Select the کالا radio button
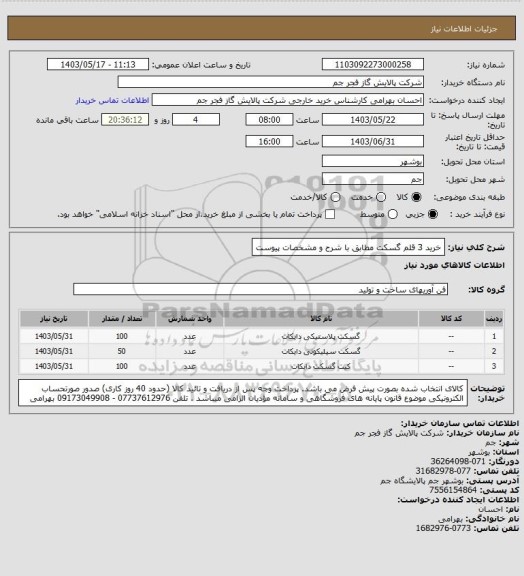Image resolution: width=524 pixels, height=576 pixels. pos(416,197)
